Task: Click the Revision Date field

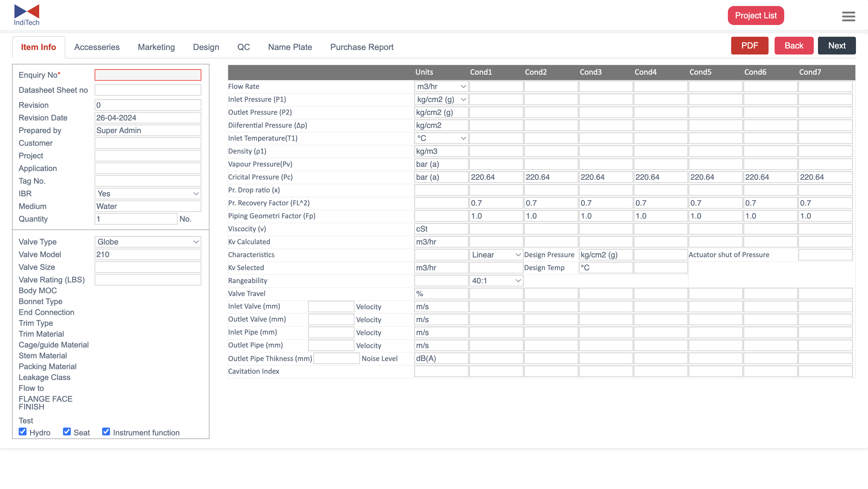Action: coord(148,118)
